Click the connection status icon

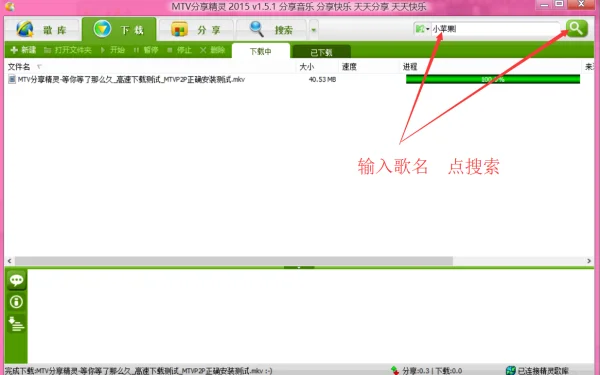click(510, 370)
